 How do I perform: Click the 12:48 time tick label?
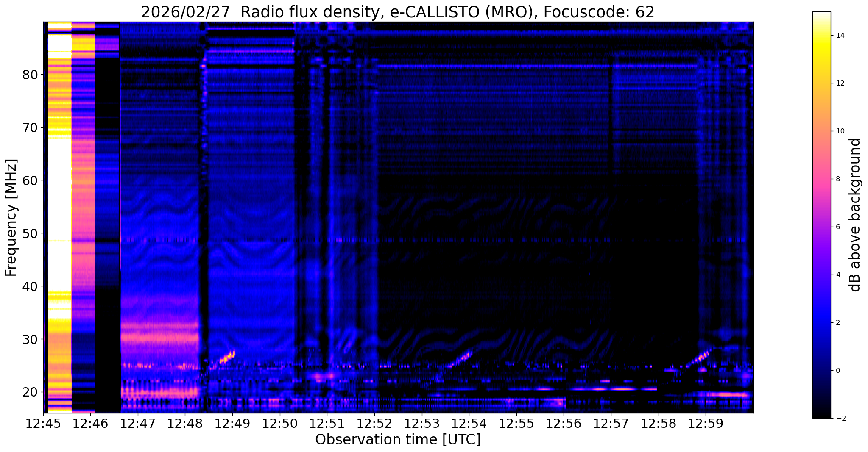tap(185, 424)
